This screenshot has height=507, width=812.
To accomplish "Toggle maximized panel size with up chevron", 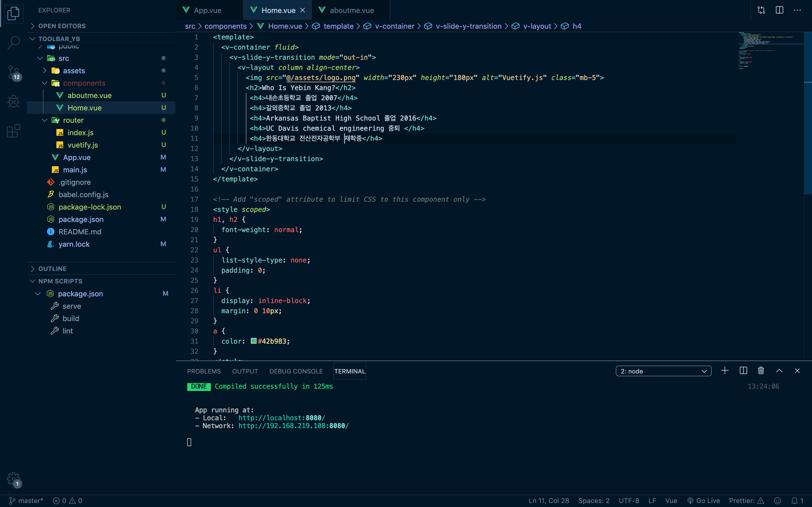I will pyautogui.click(x=779, y=370).
